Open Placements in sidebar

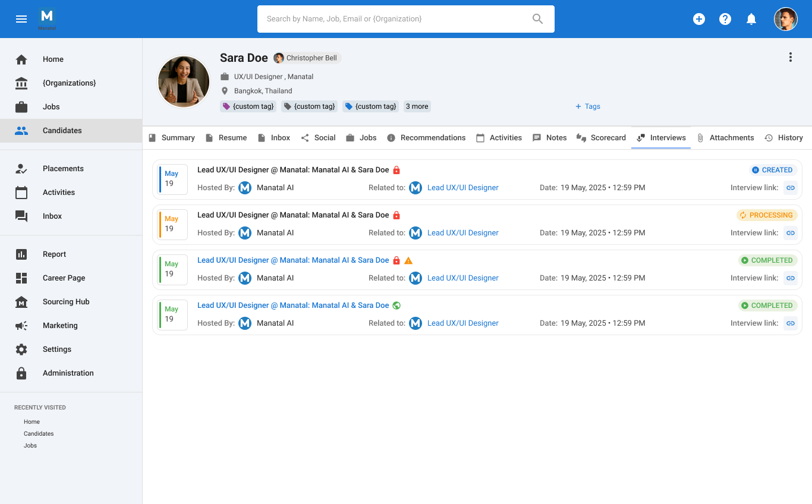click(71, 169)
